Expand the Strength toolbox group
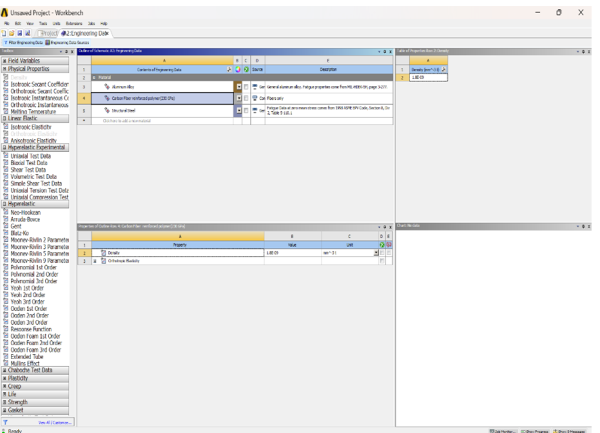This screenshot has width=600, height=433. (x=5, y=402)
